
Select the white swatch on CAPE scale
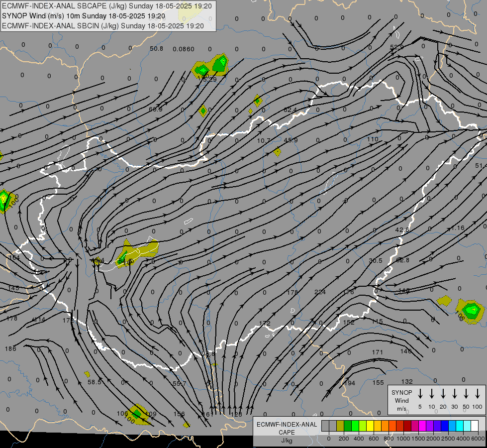coord(475,426)
